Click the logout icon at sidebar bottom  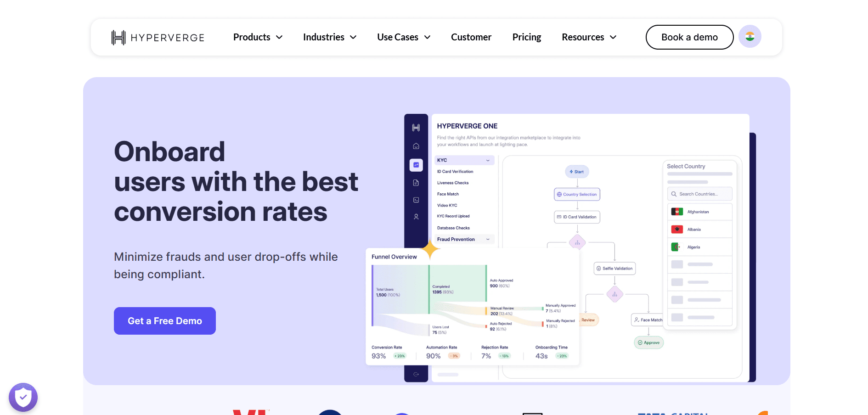[x=416, y=374]
